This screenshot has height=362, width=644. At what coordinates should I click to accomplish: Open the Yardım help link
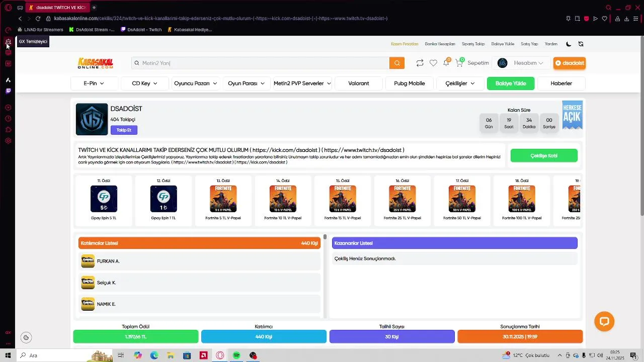point(551,44)
